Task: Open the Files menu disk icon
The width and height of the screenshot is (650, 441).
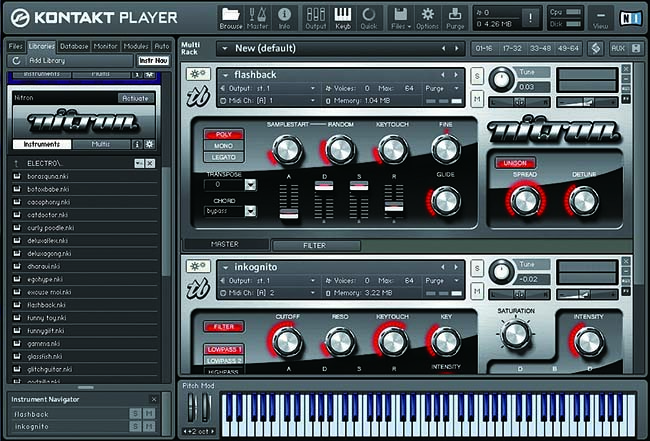Action: 400,18
